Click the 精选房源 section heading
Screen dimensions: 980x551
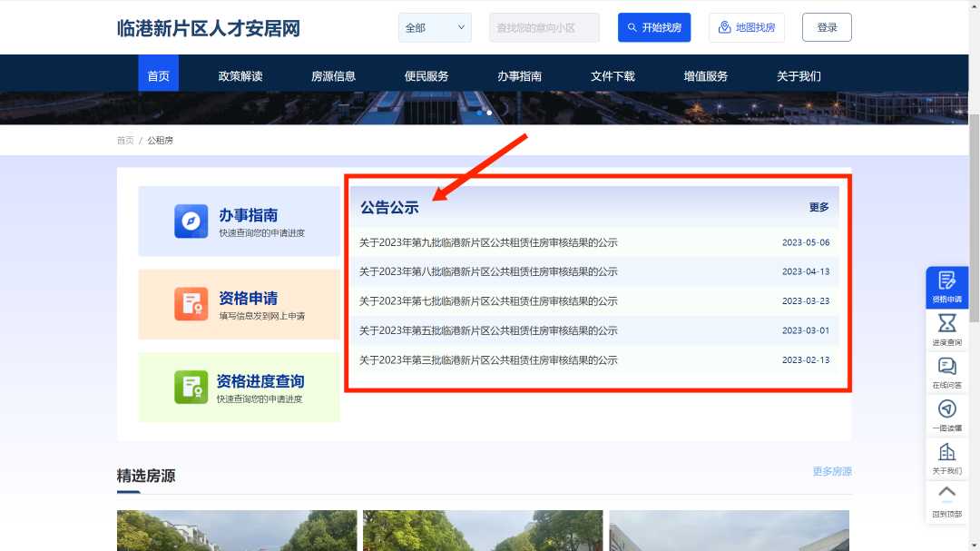146,476
